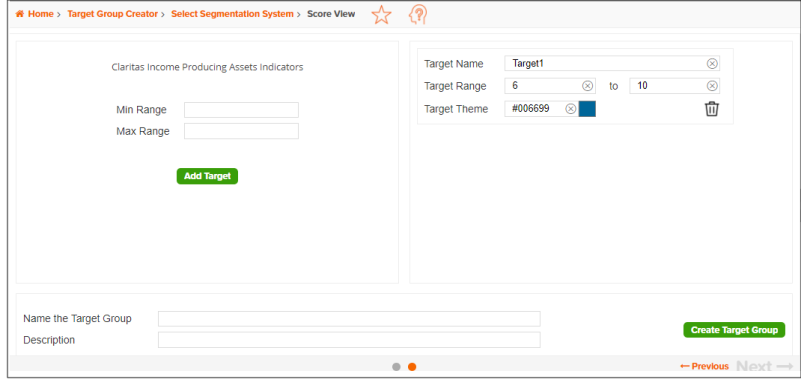Image resolution: width=801 pixels, height=385 pixels.
Task: Click Claritas Income Producing Assets Indicators heading
Action: [207, 67]
